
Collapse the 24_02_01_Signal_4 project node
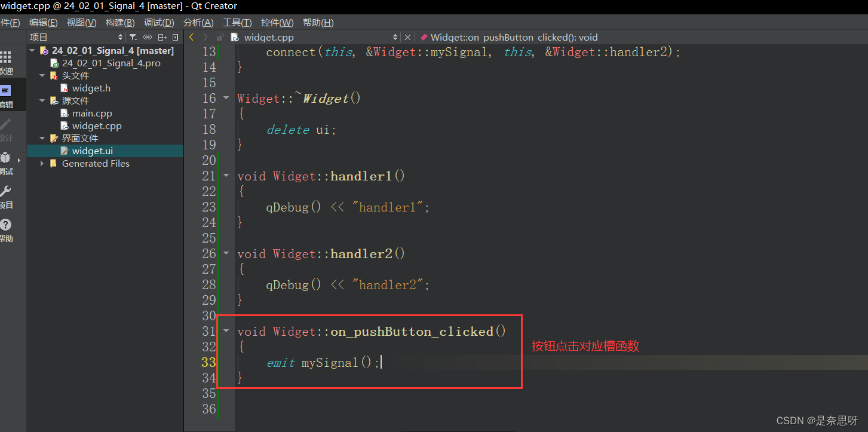click(32, 51)
